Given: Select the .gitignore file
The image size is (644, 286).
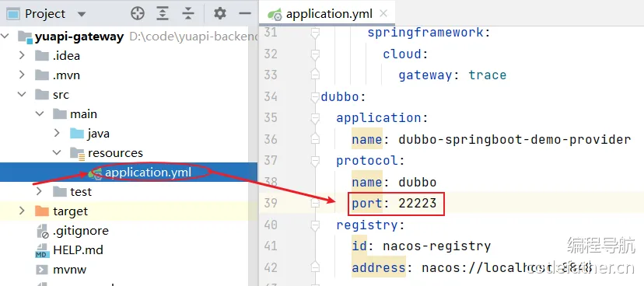Looking at the screenshot, I should pyautogui.click(x=81, y=231).
